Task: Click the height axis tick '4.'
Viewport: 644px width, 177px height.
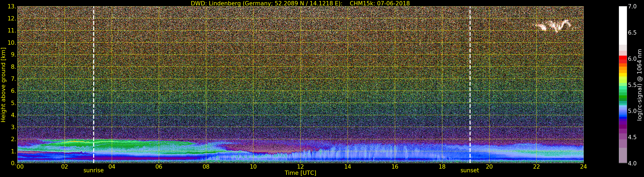Action: click(x=14, y=115)
